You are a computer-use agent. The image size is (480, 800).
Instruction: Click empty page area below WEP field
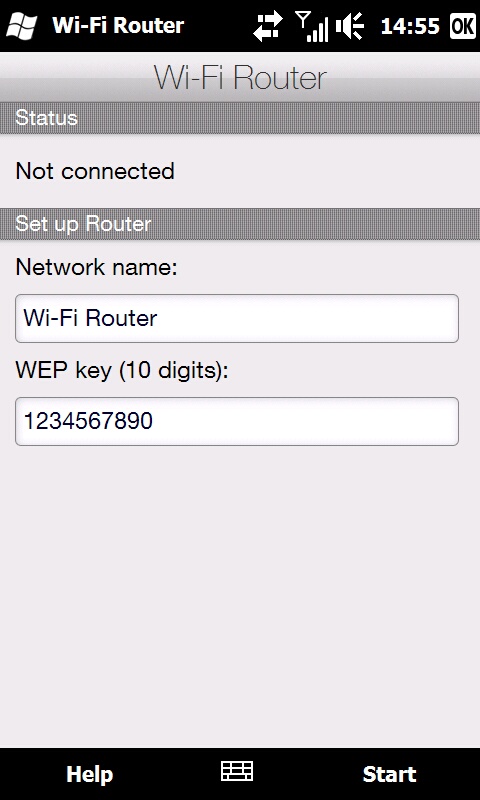240,597
